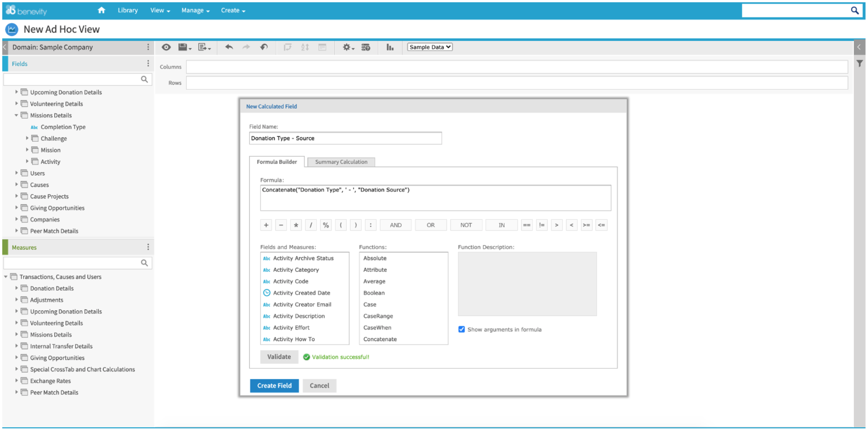Image resolution: width=868 pixels, height=431 pixels.
Task: Open the Save disk icon menu
Action: 185,47
